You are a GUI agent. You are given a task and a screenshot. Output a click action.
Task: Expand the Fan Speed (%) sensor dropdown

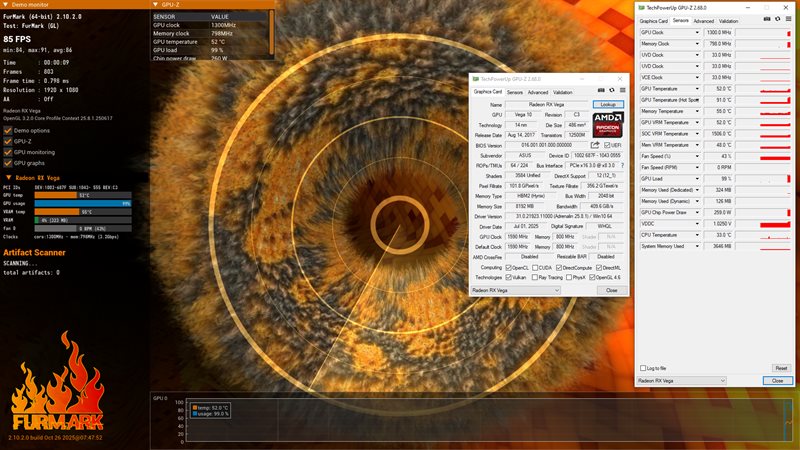click(x=697, y=156)
